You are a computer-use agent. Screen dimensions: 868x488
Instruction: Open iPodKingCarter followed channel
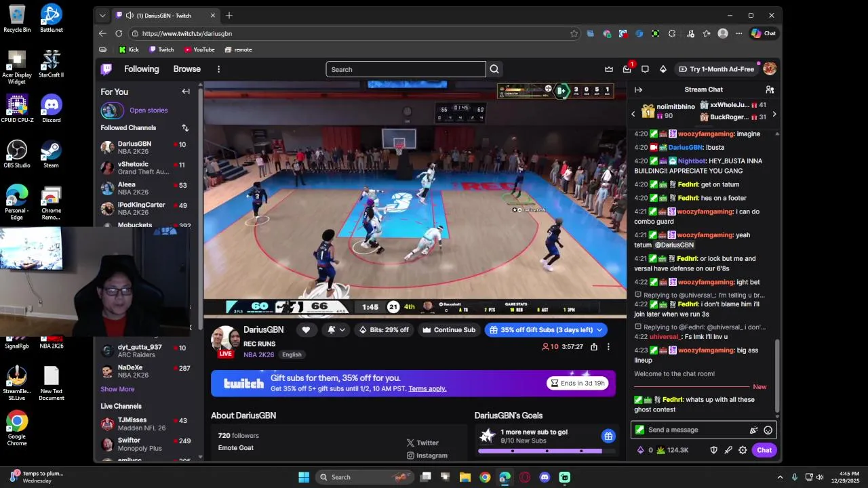145,208
